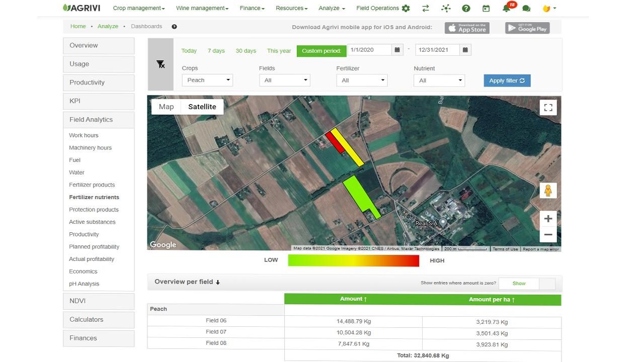Open the Resources menu
The width and height of the screenshot is (644, 362).
[x=292, y=8]
